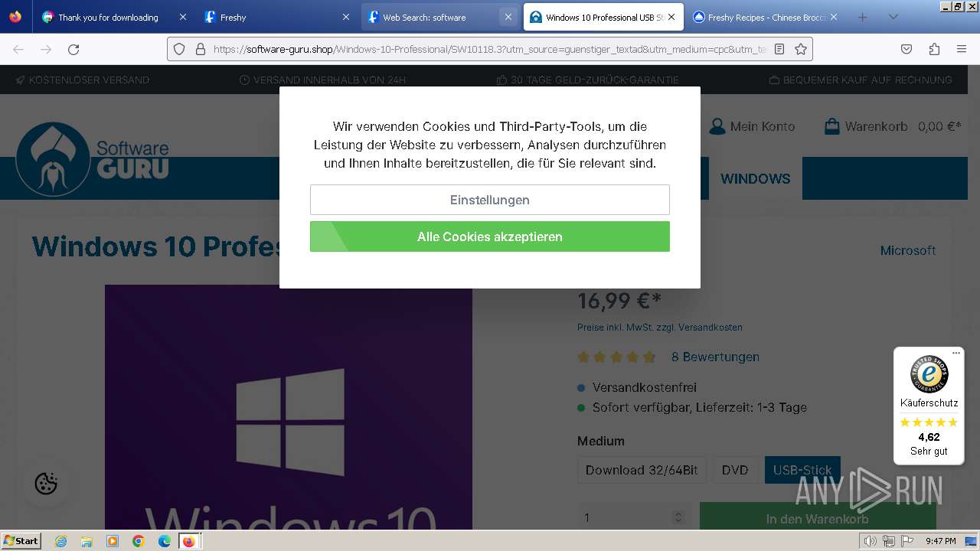The image size is (980, 551).
Task: Open Firefox application menu
Action: (962, 49)
